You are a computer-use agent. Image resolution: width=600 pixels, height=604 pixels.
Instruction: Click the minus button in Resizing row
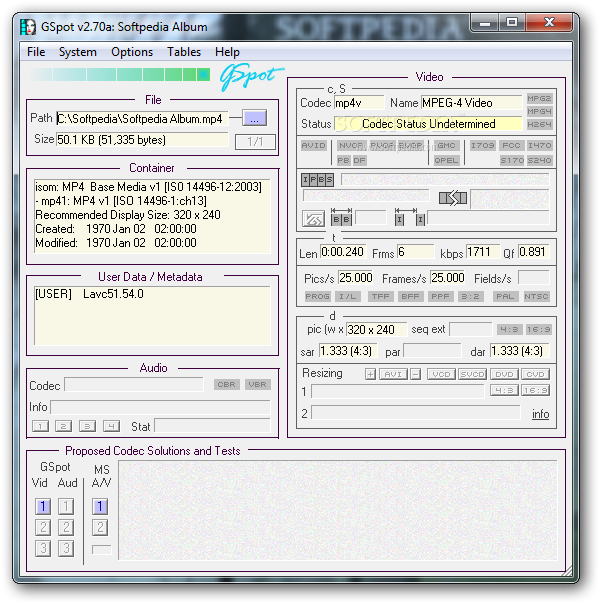(415, 374)
